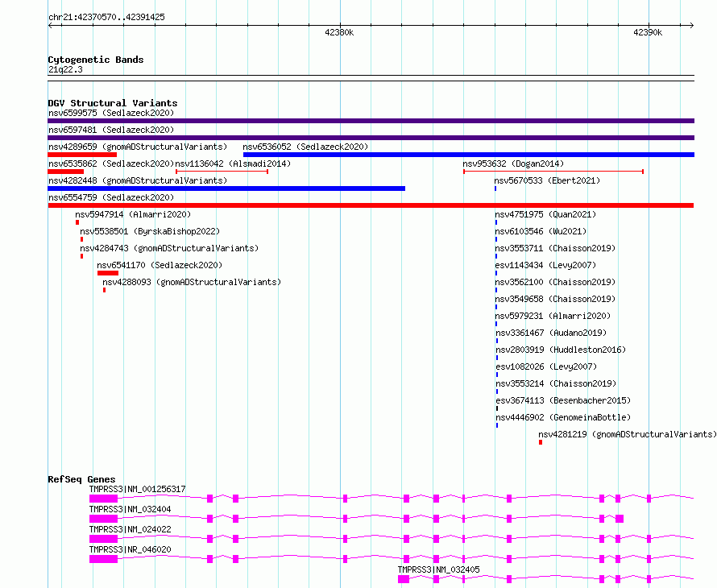The width and height of the screenshot is (717, 588).
Task: Open variant nsv2803919 (Huddleston2016)
Action: [x=561, y=350]
